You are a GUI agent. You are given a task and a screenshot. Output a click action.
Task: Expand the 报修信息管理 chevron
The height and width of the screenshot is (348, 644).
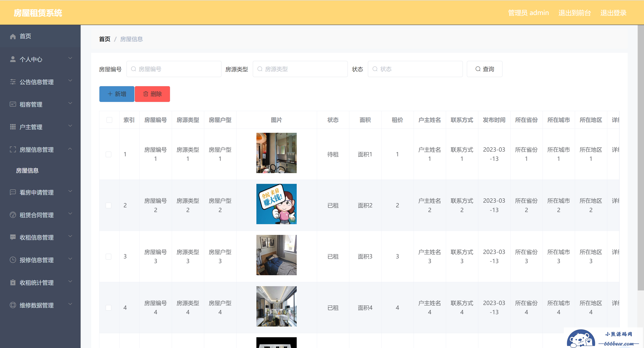click(x=70, y=259)
